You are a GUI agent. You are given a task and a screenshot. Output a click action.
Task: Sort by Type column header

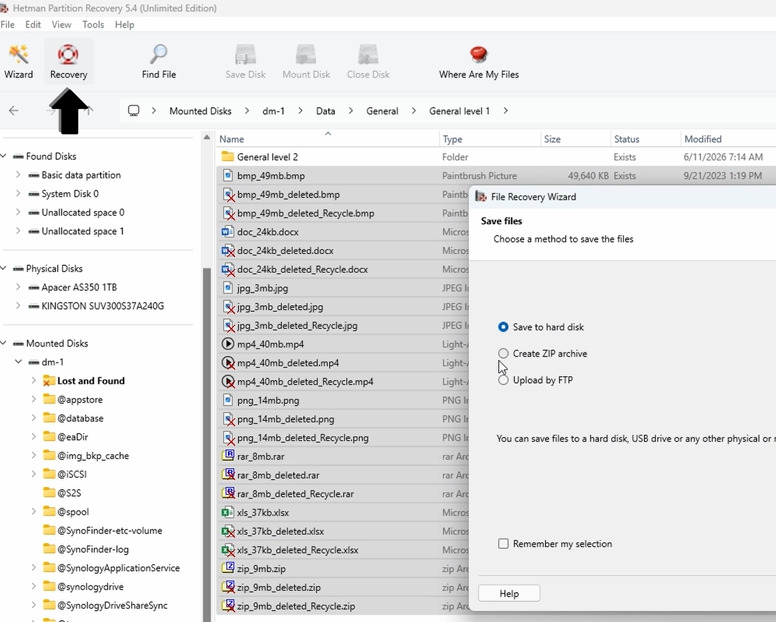(x=489, y=139)
